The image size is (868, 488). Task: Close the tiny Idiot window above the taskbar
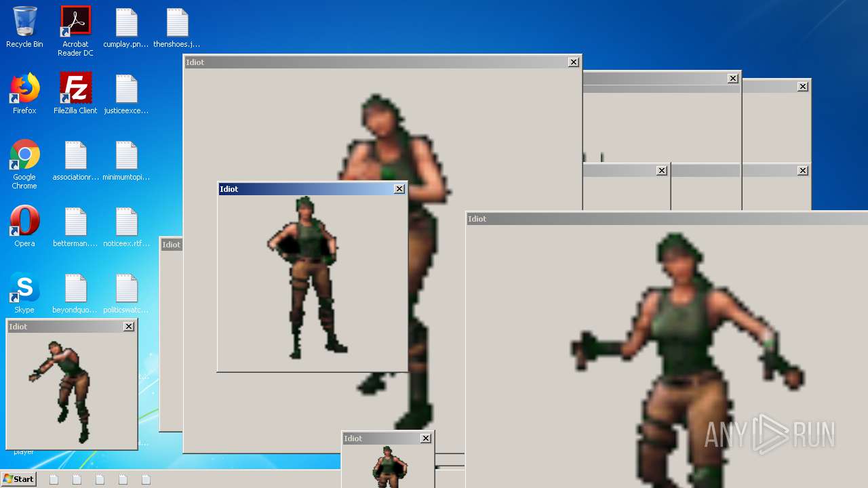(x=426, y=439)
